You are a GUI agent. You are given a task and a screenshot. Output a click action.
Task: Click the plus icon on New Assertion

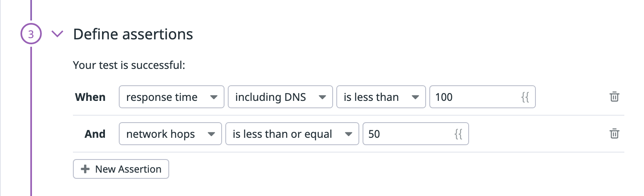coord(85,169)
